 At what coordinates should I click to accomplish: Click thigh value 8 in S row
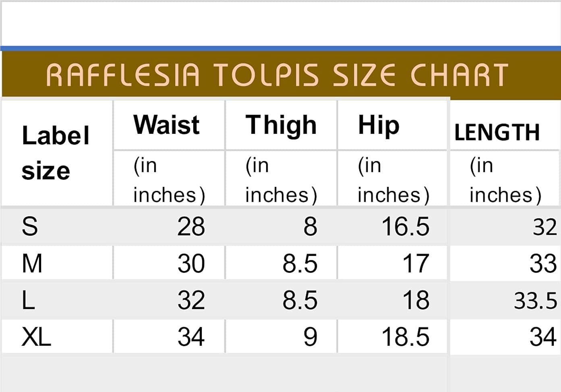[310, 226]
